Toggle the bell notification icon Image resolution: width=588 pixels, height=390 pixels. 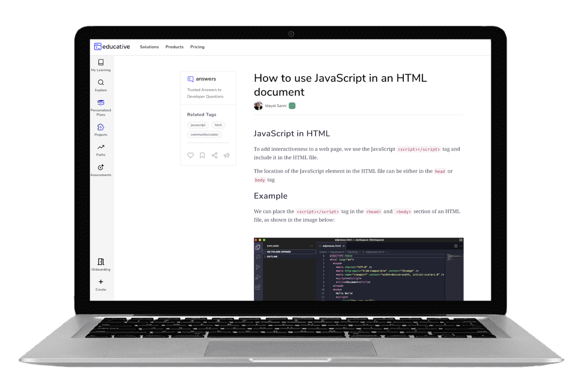click(227, 155)
